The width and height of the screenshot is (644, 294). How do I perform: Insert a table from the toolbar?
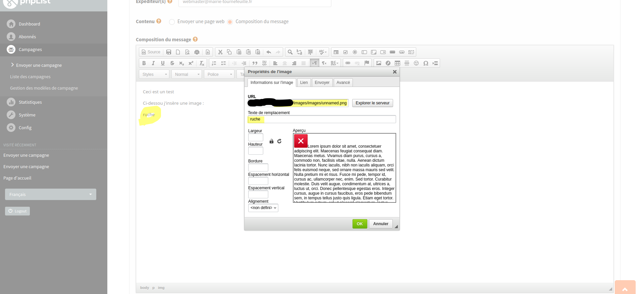click(397, 63)
